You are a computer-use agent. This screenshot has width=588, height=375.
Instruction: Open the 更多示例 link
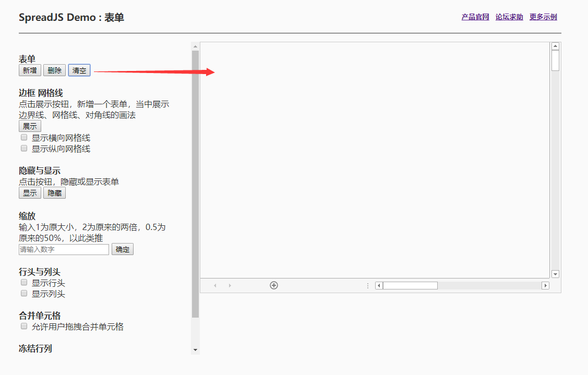click(543, 17)
